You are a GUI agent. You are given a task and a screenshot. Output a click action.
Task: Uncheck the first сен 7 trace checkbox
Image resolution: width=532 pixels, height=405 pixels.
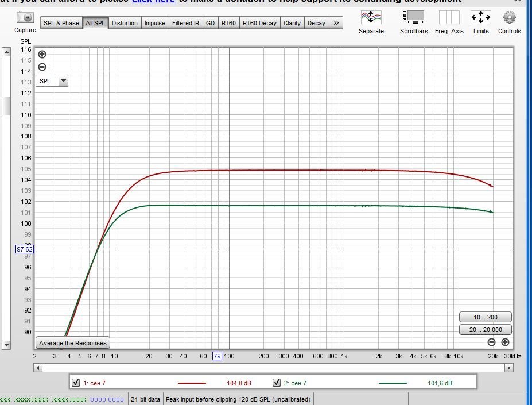coord(76,383)
